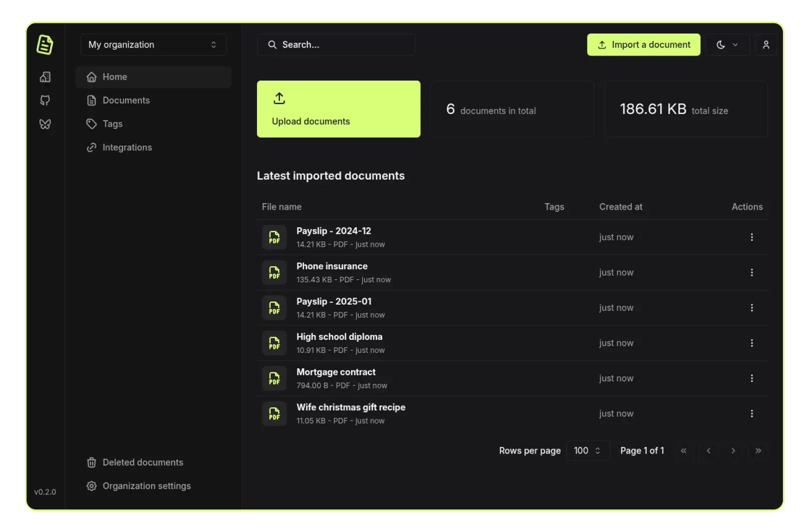Click '794.00 B - PDF - just now' text
The width and height of the screenshot is (809, 532).
(342, 385)
